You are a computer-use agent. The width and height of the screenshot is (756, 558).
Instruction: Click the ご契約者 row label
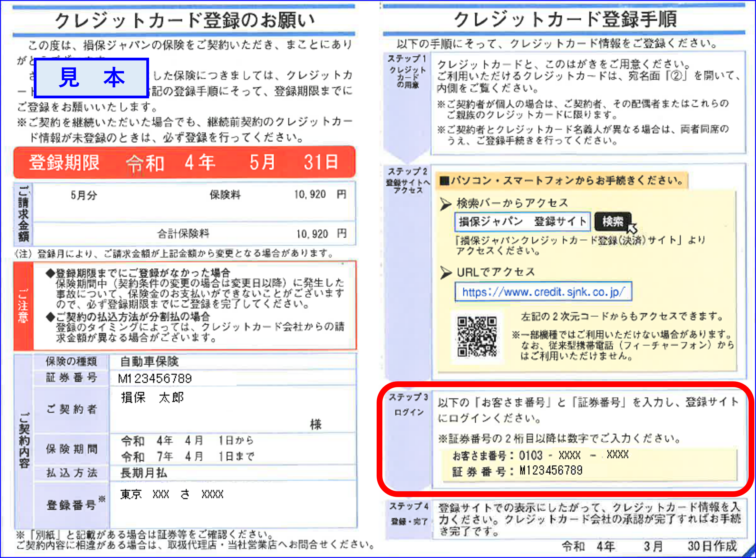(72, 409)
